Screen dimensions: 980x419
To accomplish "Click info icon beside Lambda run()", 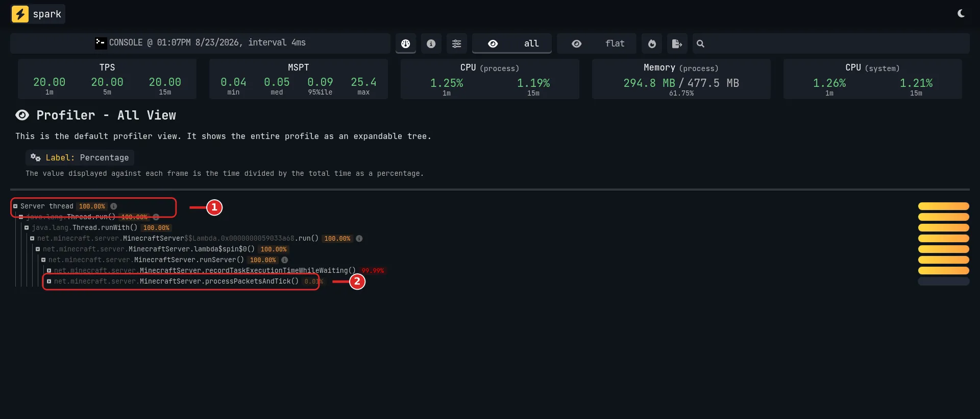I will [x=359, y=239].
